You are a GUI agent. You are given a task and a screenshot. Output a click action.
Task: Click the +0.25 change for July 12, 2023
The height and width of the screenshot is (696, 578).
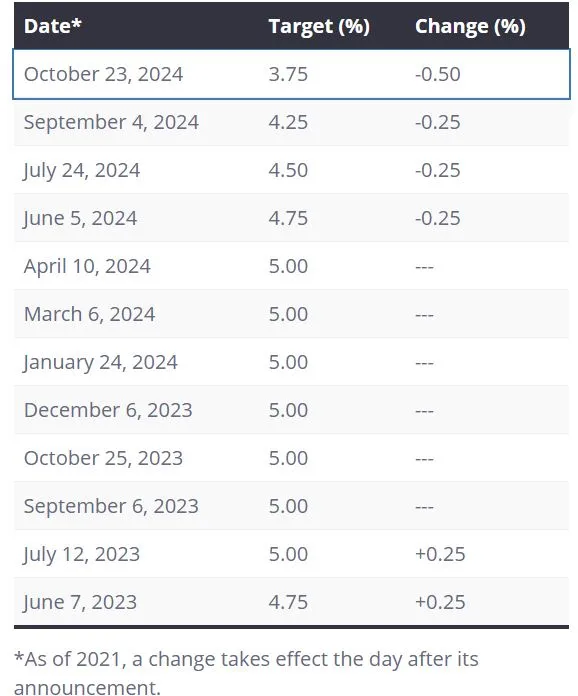pos(440,554)
